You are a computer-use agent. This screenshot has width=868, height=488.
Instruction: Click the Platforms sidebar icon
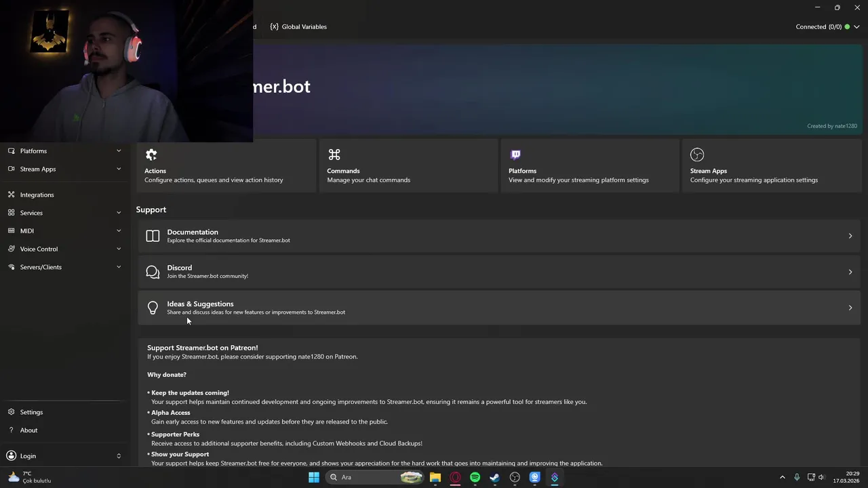pos(11,151)
